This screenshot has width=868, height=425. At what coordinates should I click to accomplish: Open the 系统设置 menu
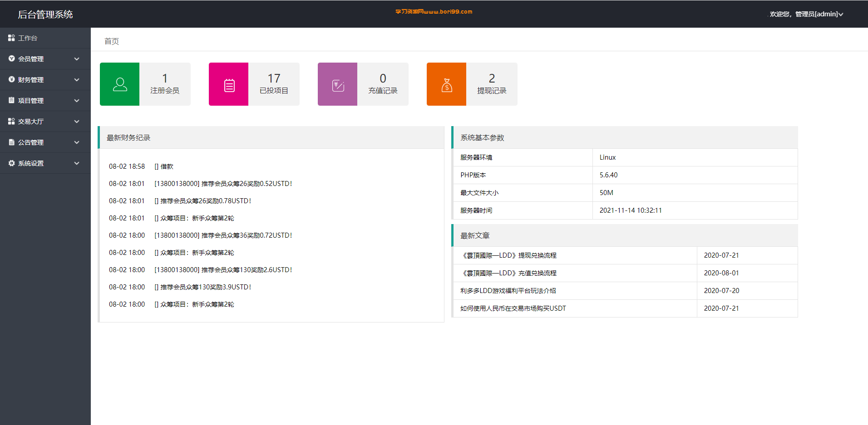tap(45, 163)
